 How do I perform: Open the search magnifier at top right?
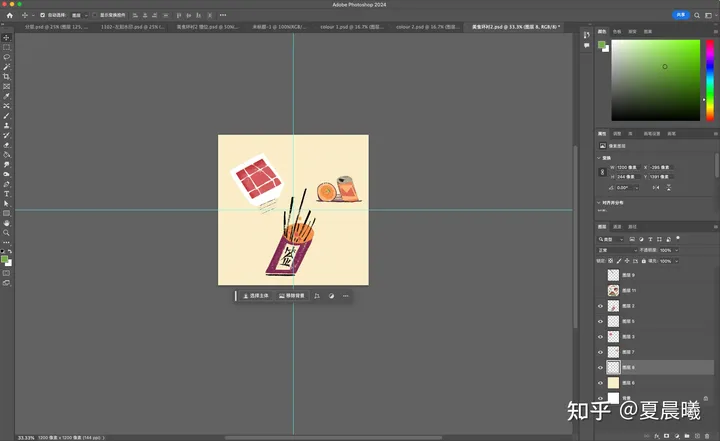pos(697,15)
